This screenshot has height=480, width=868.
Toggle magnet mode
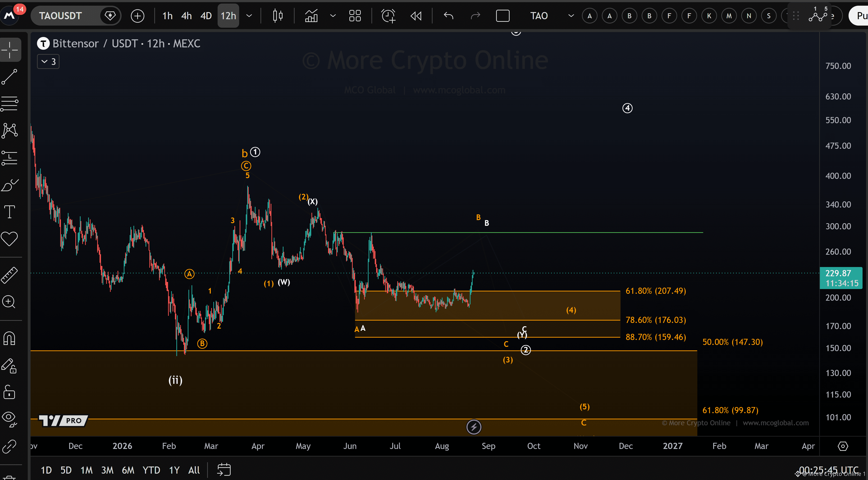point(9,339)
